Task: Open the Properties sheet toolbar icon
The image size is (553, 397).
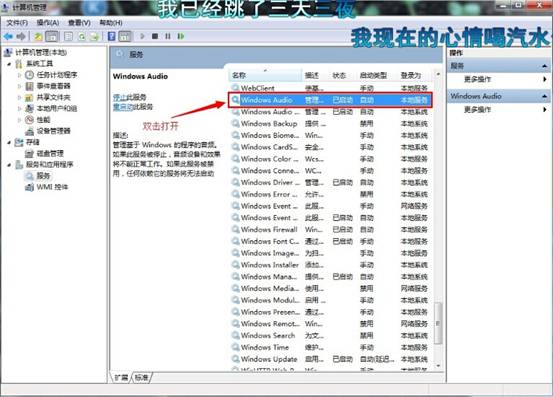Action: (69, 36)
